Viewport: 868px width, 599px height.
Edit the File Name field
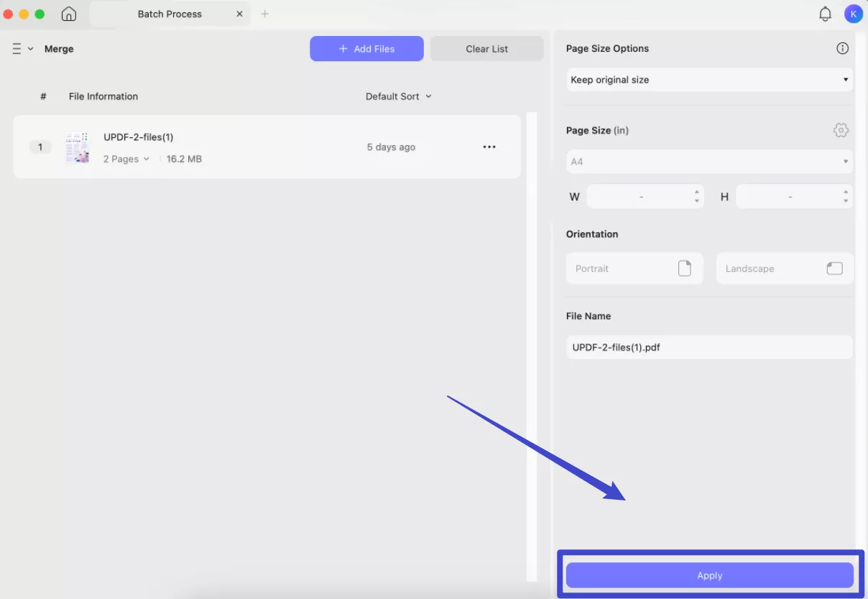point(709,347)
